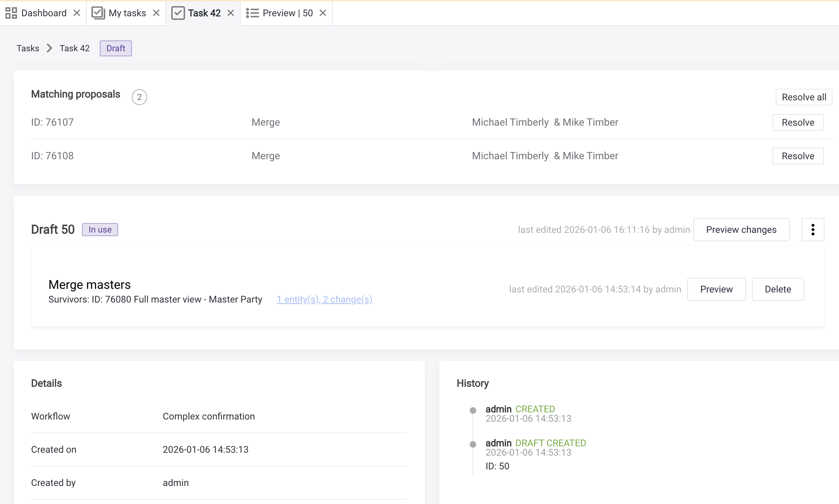Image resolution: width=839 pixels, height=504 pixels.
Task: Click the Preview 50 list icon
Action: tap(252, 13)
